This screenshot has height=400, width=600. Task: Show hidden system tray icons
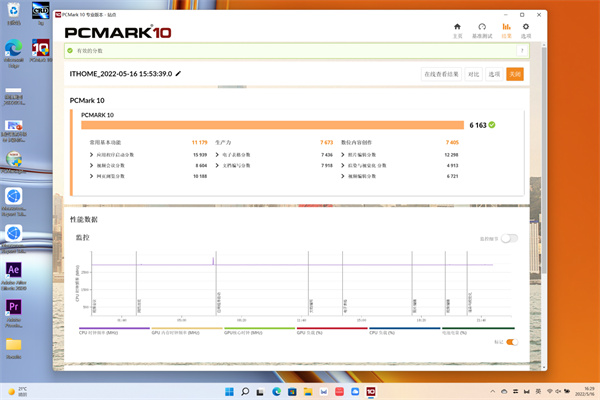pyautogui.click(x=492, y=392)
